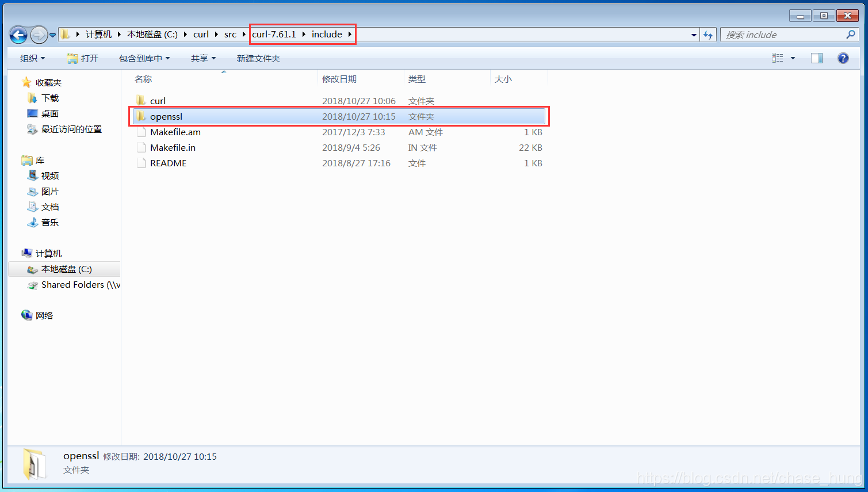Viewport: 868px width, 492px height.
Task: Click the Makefile.in file name
Action: (173, 147)
